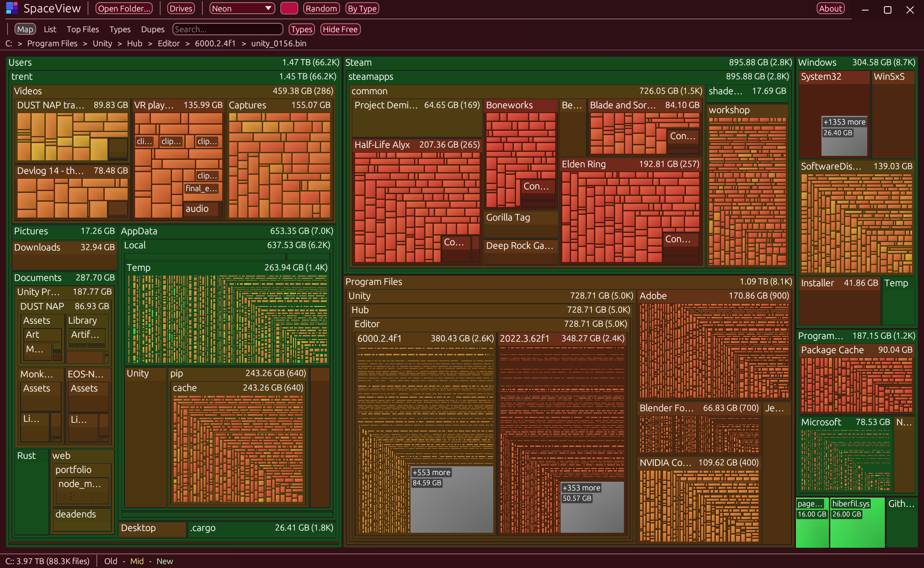
Task: Switch to the List tab
Action: [50, 29]
